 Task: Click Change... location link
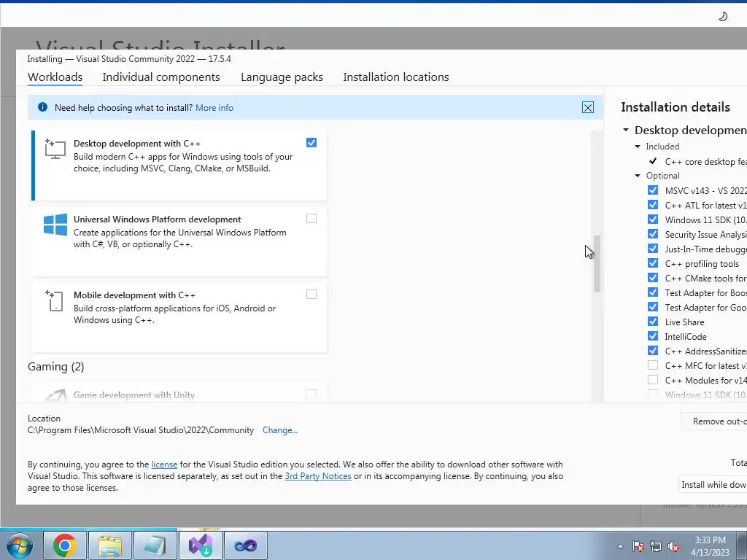(x=280, y=430)
